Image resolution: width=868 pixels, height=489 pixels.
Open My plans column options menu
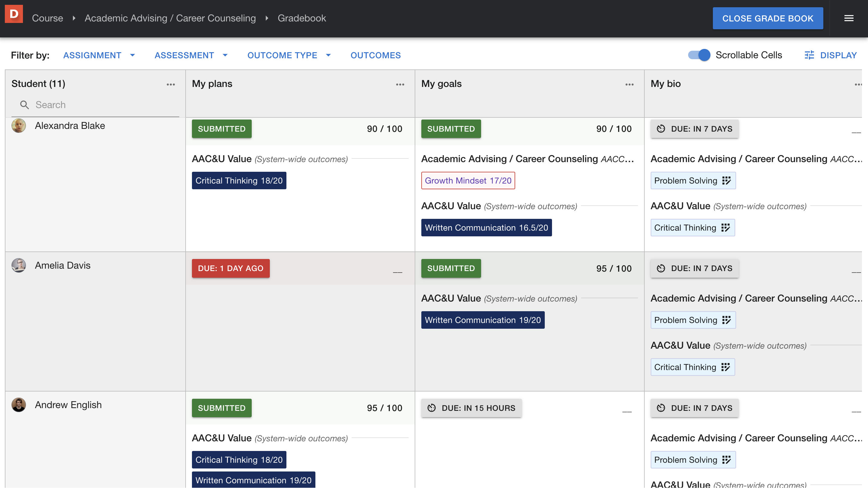coord(400,84)
